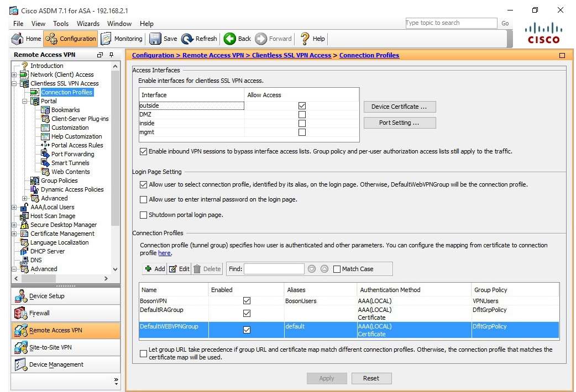The image size is (576, 392).
Task: Open Help Customization tree node
Action: tap(76, 136)
